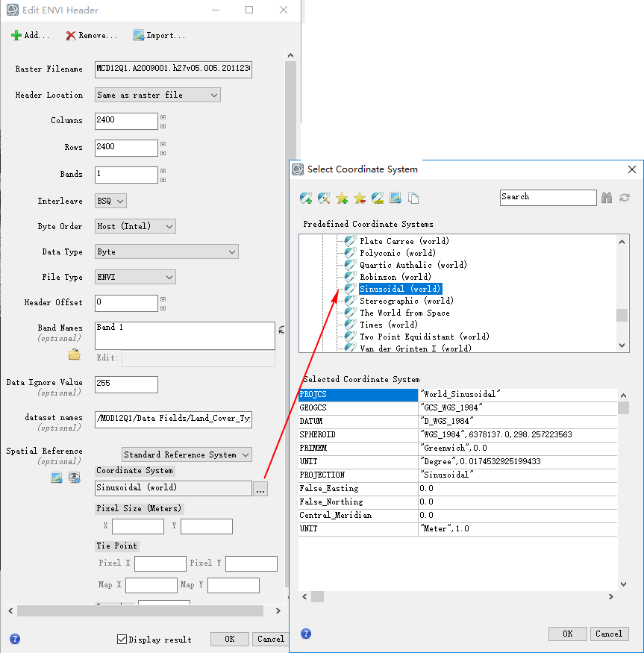Select Times (world) in the tree
644x653 pixels.
point(389,325)
